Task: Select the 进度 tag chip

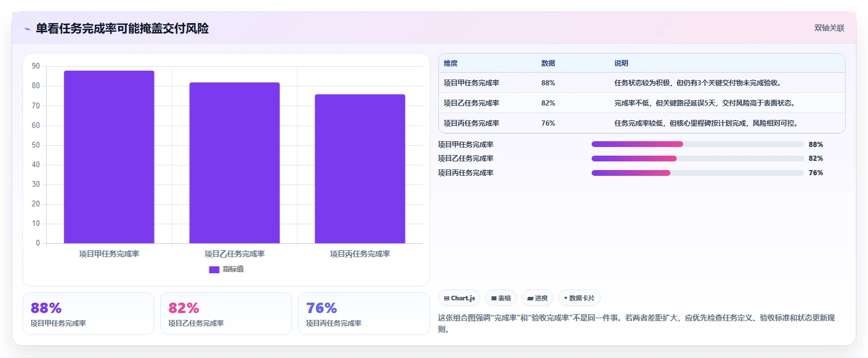Action: tap(537, 298)
